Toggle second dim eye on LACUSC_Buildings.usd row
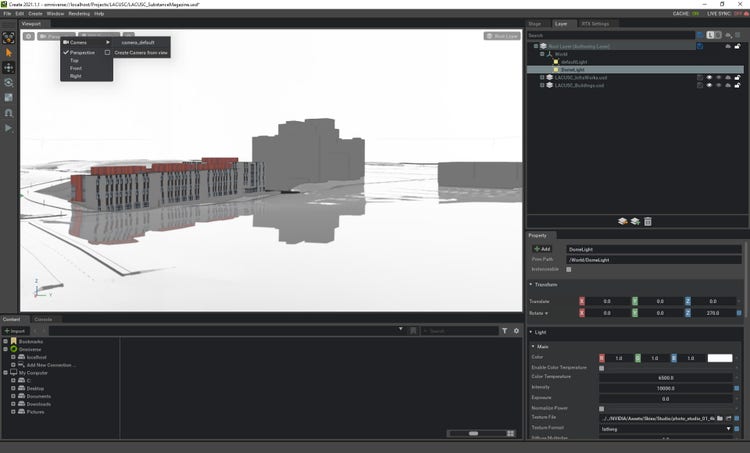Screen dimensions: 750x453 pyautogui.click(x=718, y=85)
